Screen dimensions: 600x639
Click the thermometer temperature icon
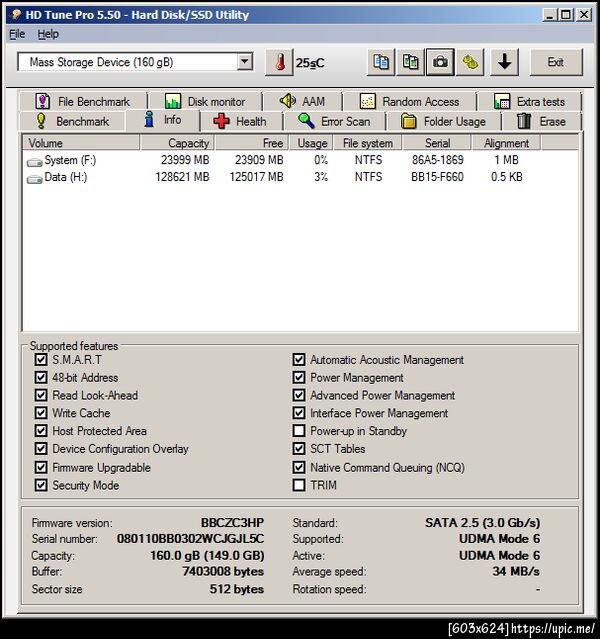click(279, 62)
